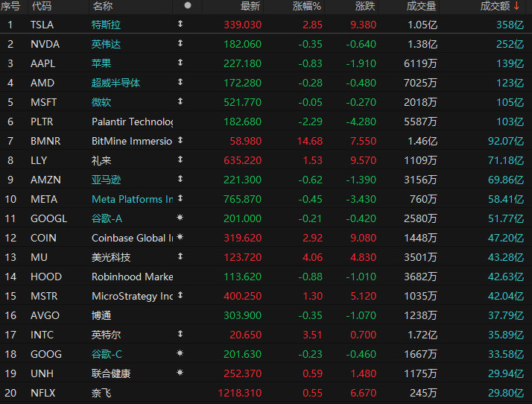Screen dimensions: 532x404
Task: Sort by the 涨跌 column header
Action: pyautogui.click(x=365, y=6)
